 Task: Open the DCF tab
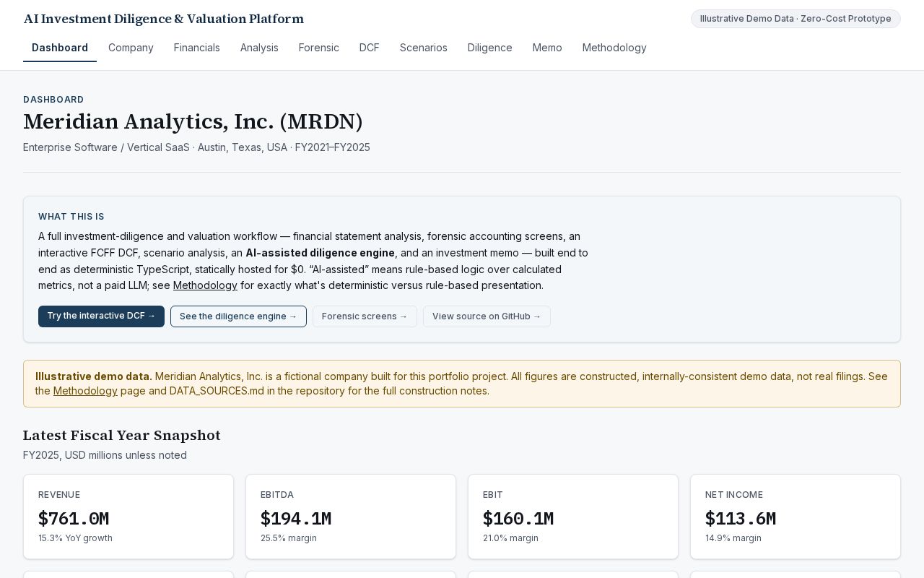click(370, 48)
